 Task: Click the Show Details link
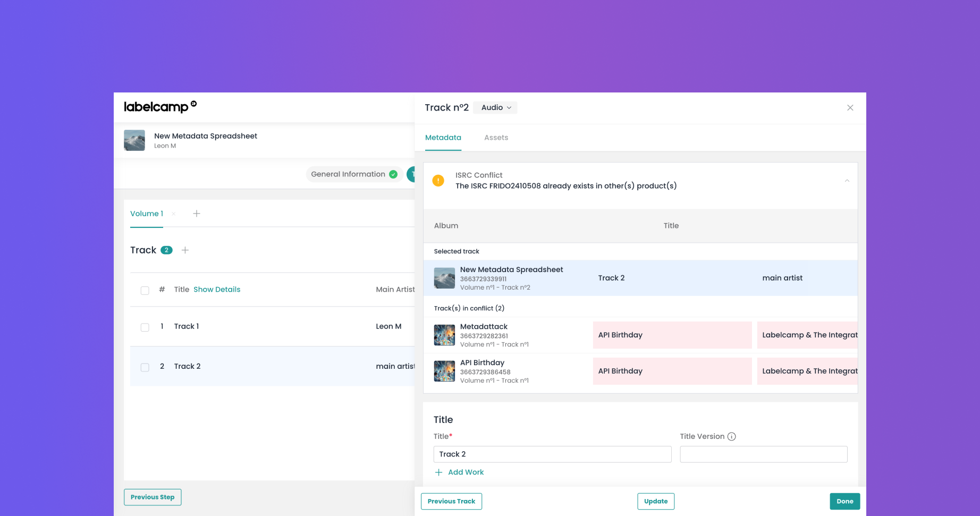tap(217, 290)
